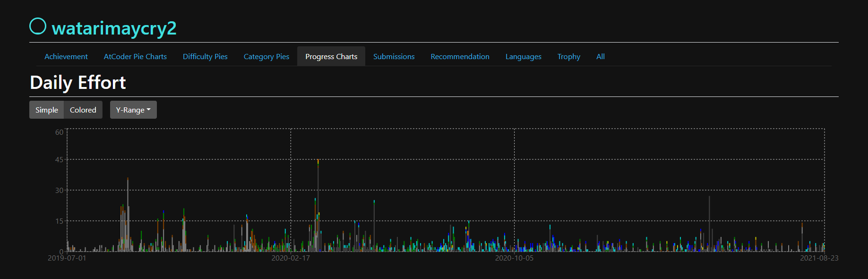
Task: Expand the Y-Range dropdown
Action: pos(133,110)
